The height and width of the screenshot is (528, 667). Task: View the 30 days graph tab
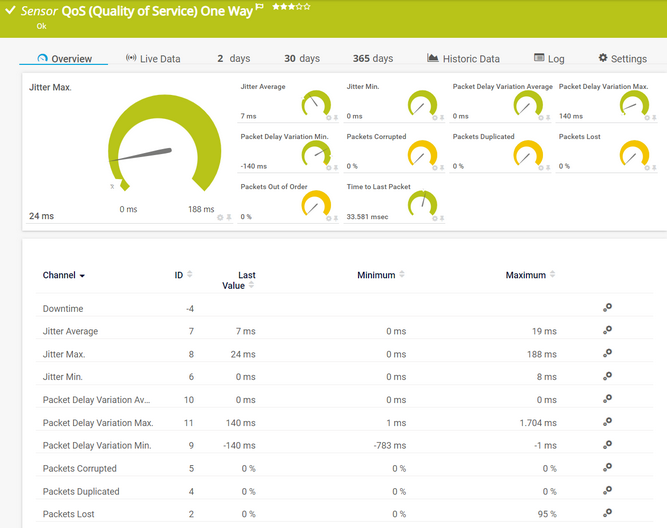tap(303, 59)
